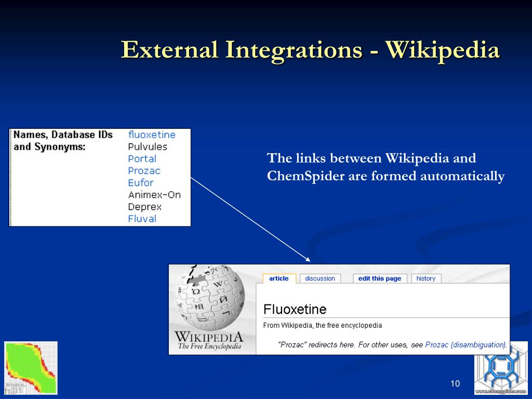
Task: Open the green heatmap thumbnail
Action: tap(31, 368)
